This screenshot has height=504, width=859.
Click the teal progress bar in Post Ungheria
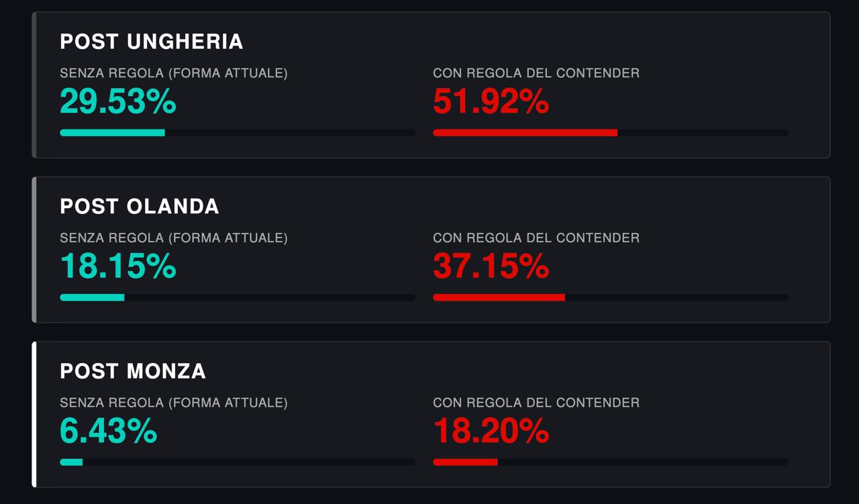[x=238, y=133]
